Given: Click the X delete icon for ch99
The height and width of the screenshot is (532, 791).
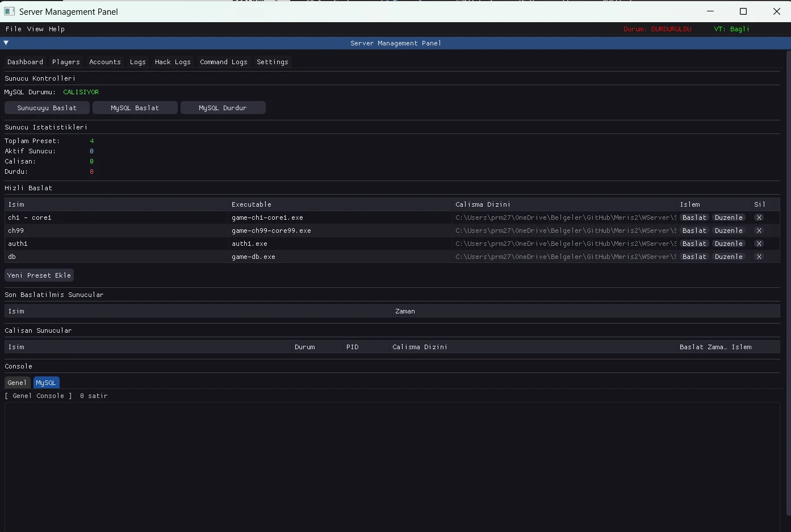Looking at the screenshot, I should click(759, 231).
